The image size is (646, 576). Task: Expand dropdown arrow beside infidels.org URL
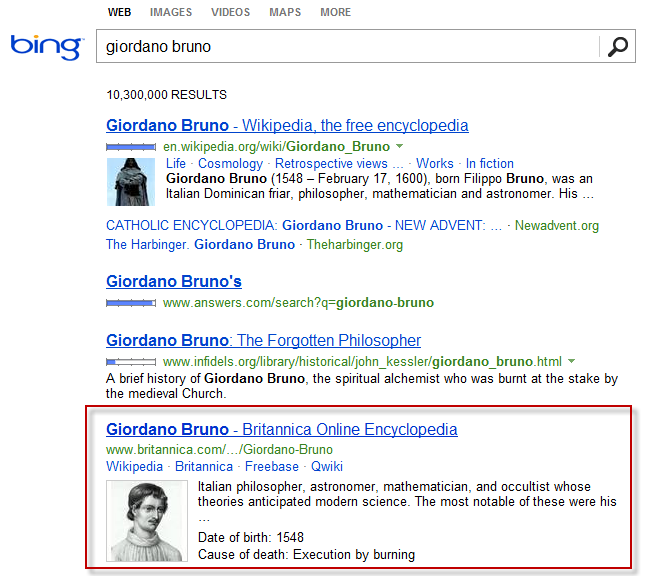571,361
